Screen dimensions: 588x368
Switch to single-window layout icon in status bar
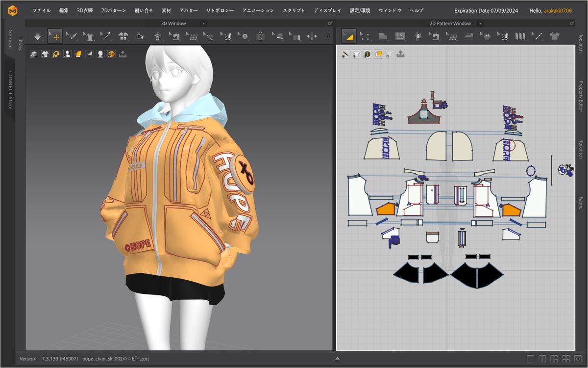tap(531, 359)
